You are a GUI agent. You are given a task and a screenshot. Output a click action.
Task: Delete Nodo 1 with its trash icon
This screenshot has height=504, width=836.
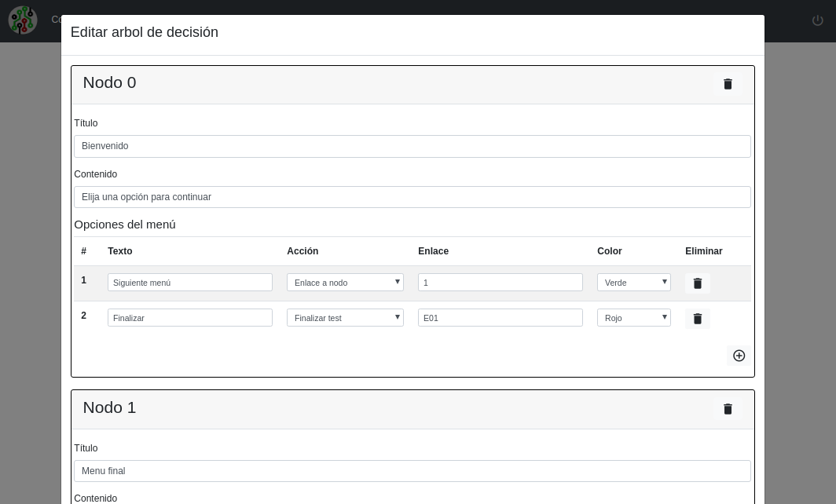click(x=728, y=409)
